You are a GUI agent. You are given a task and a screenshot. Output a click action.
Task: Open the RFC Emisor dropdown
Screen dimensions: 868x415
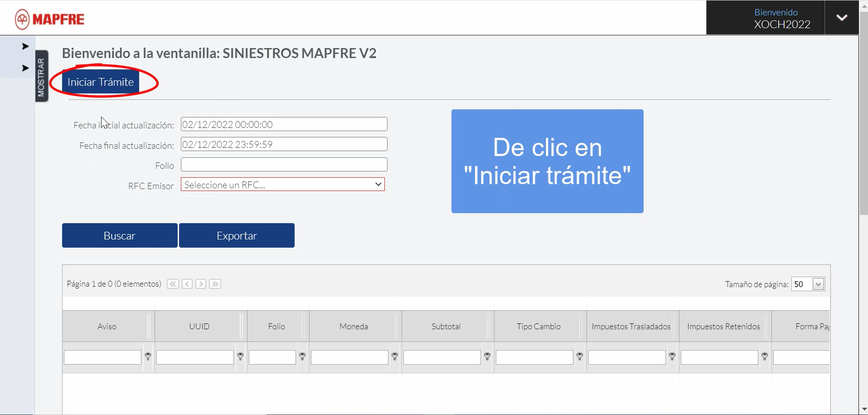tap(283, 185)
